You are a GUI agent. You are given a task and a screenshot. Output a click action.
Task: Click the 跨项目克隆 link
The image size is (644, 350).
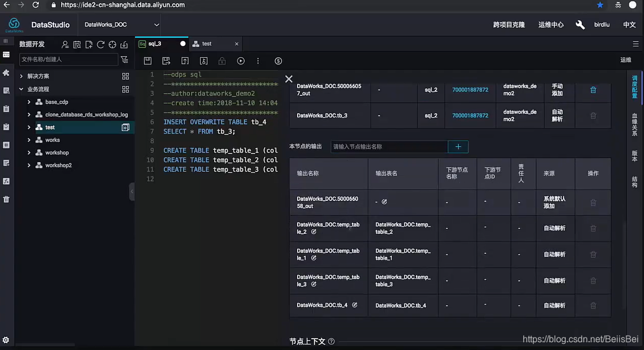point(509,24)
